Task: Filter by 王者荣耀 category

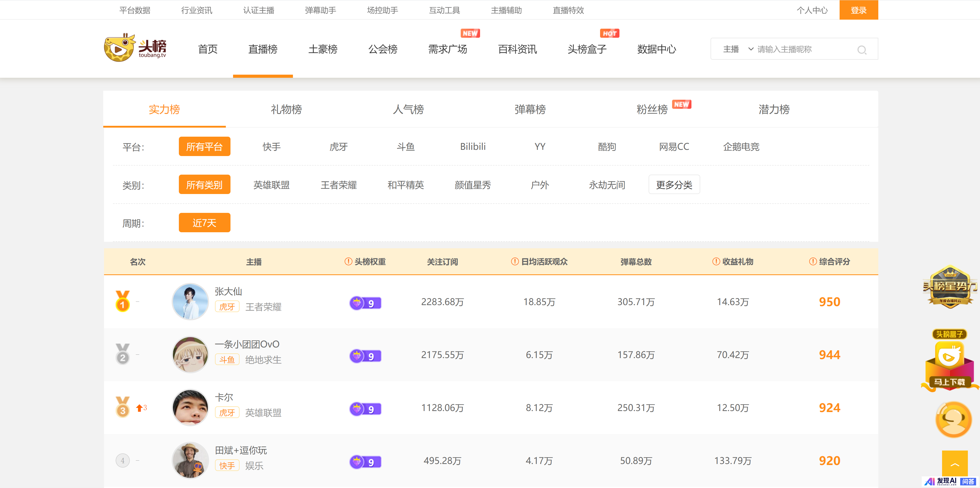Action: pyautogui.click(x=339, y=185)
